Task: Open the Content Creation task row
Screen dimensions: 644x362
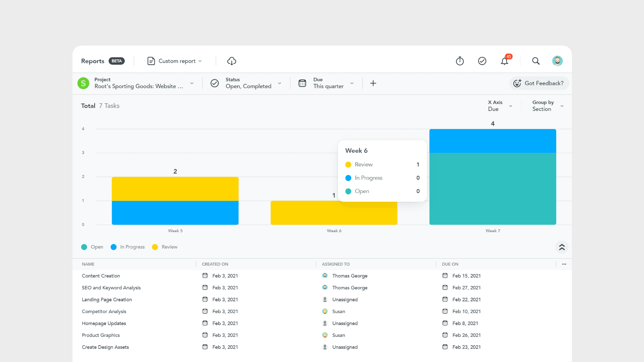Action: pos(101,276)
